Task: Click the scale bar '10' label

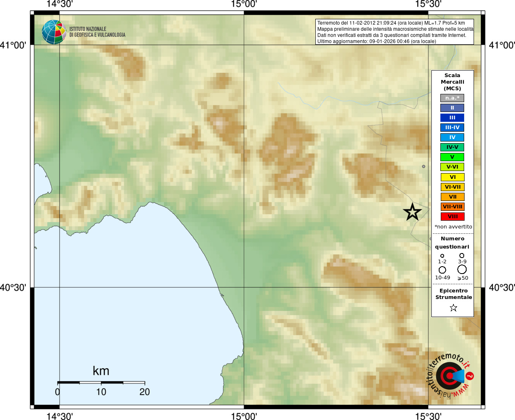Action: coord(101,392)
